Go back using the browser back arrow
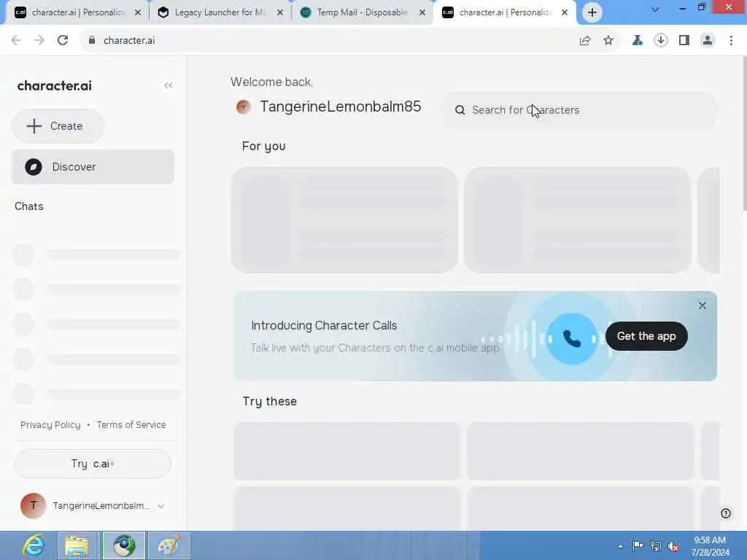The width and height of the screenshot is (747, 560). coord(16,41)
